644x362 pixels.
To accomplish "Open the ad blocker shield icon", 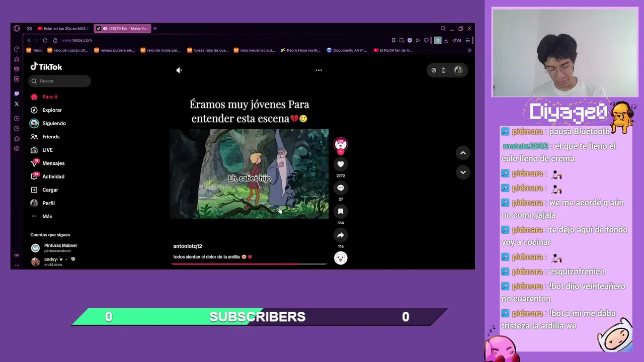I will pyautogui.click(x=410, y=40).
